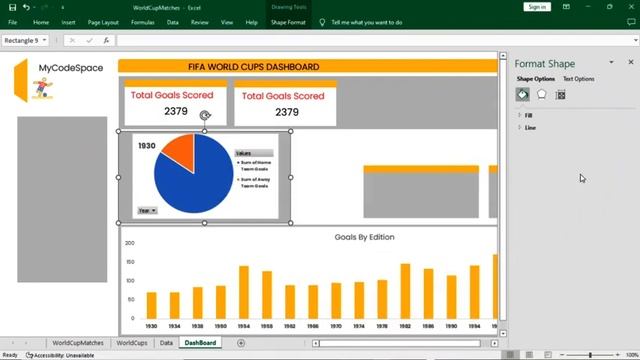The height and width of the screenshot is (360, 640).
Task: Click horizontal scrollbar left arrow
Action: point(316,343)
